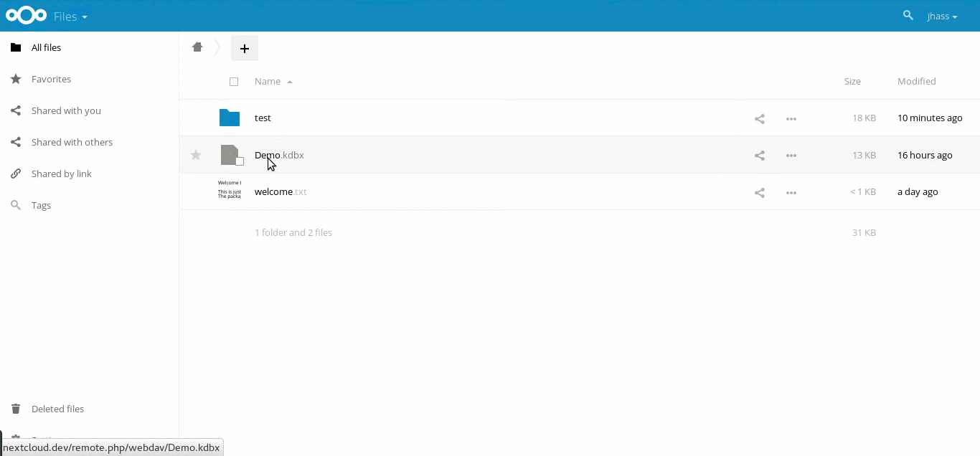Open the welcome.txt file thumbnail
The image size is (980, 456).
(x=229, y=191)
